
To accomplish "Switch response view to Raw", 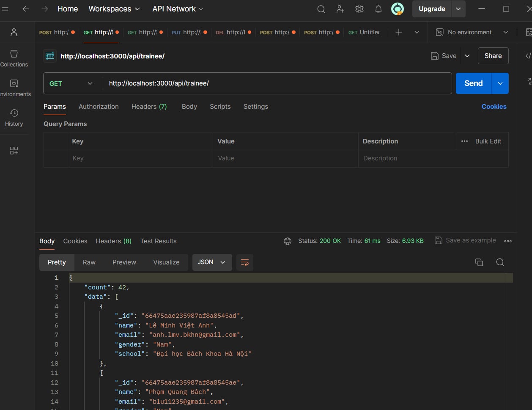I will pos(89,262).
